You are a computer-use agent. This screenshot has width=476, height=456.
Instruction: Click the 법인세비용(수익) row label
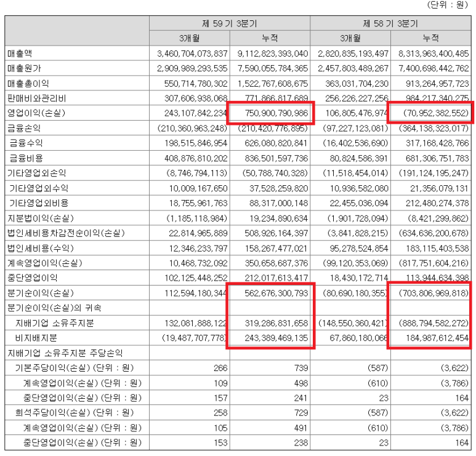point(41,248)
